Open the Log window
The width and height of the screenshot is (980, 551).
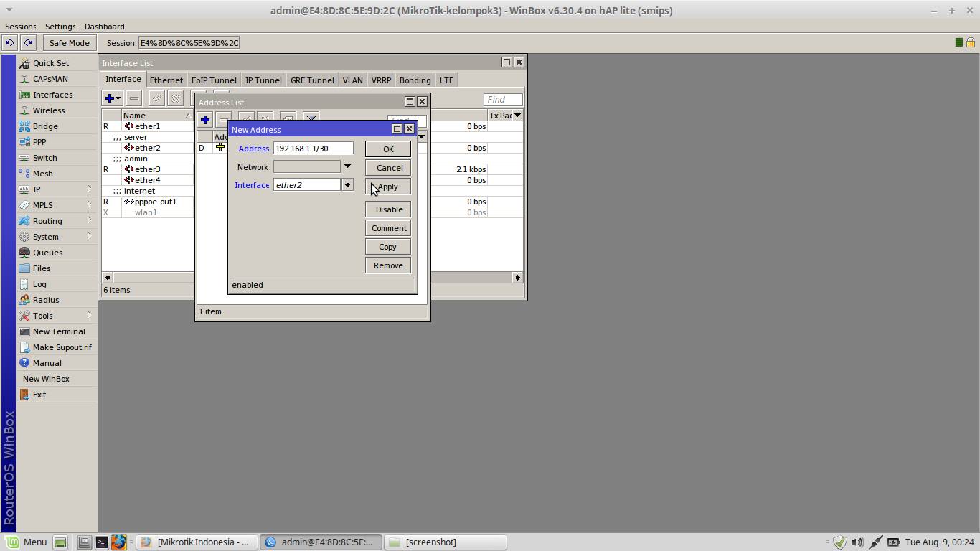(39, 284)
